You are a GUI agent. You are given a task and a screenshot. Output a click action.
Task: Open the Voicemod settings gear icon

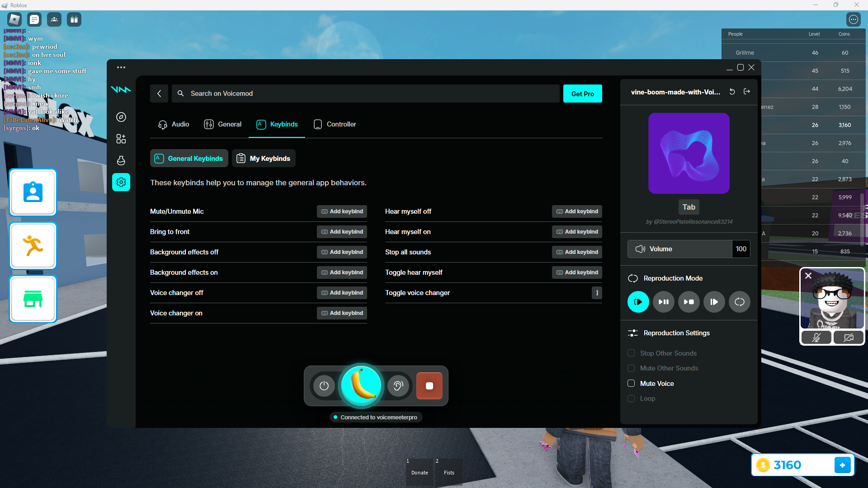[121, 182]
